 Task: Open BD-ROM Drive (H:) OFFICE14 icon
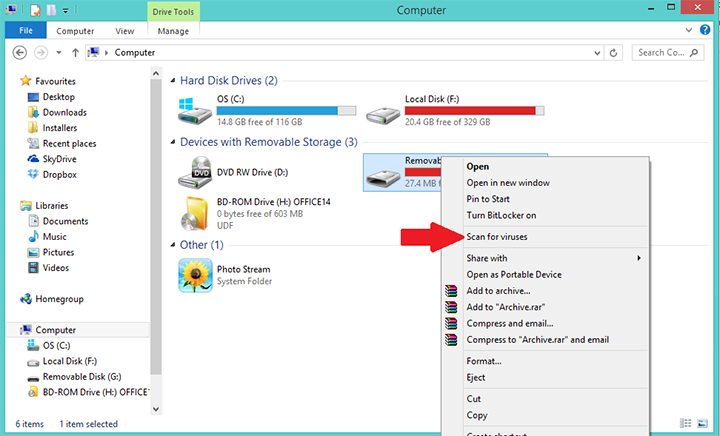(x=195, y=212)
